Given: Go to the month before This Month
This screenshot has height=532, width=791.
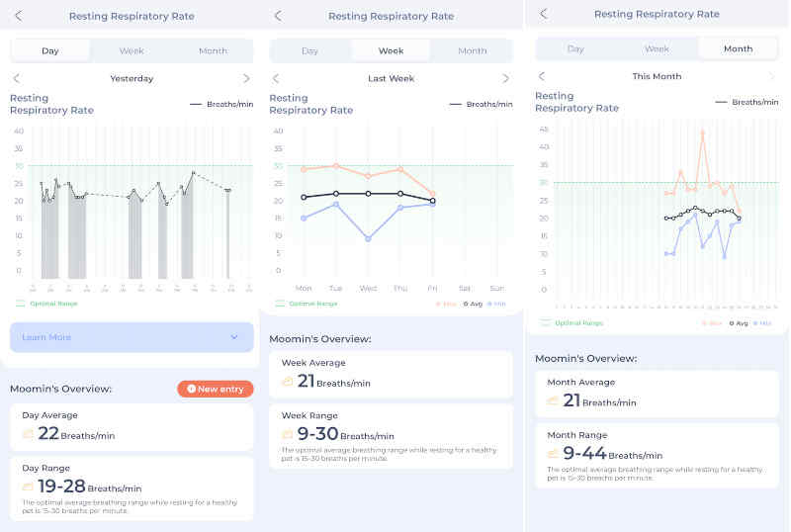Looking at the screenshot, I should tap(541, 76).
